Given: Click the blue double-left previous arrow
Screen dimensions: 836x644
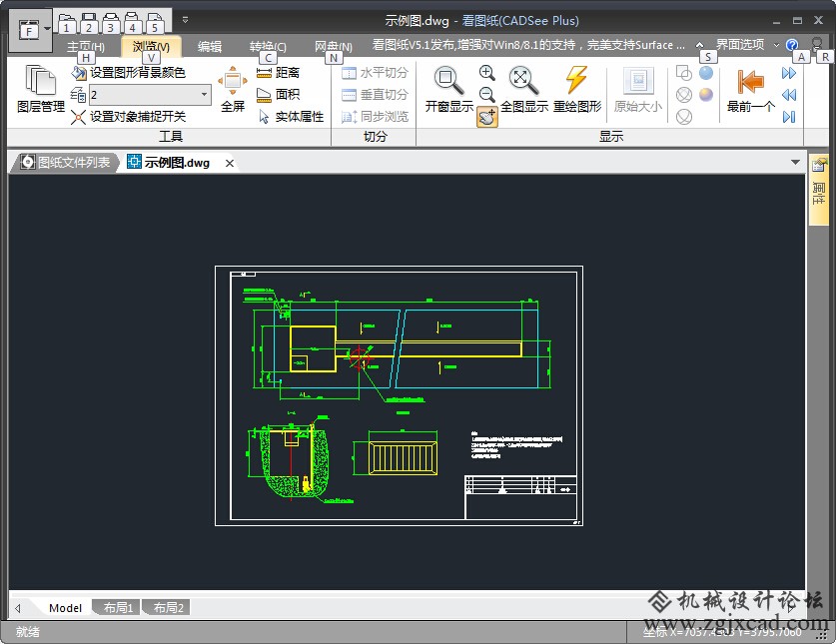Looking at the screenshot, I should [788, 95].
